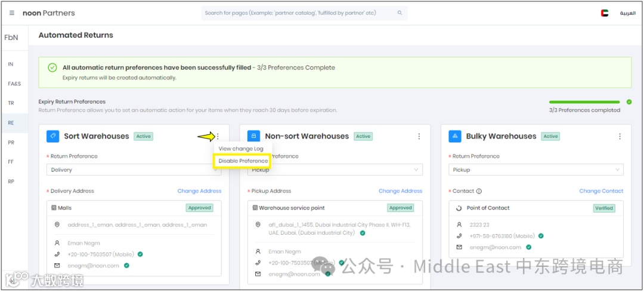The height and width of the screenshot is (292, 644).
Task: Click Change Contact link
Action: click(x=601, y=191)
